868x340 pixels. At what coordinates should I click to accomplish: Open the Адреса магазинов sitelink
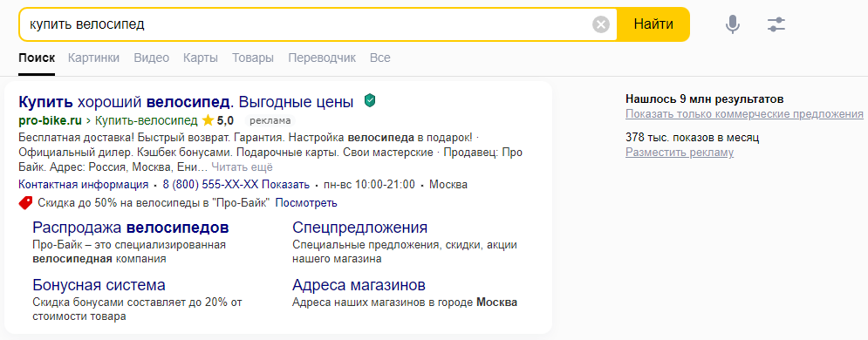[x=359, y=285]
